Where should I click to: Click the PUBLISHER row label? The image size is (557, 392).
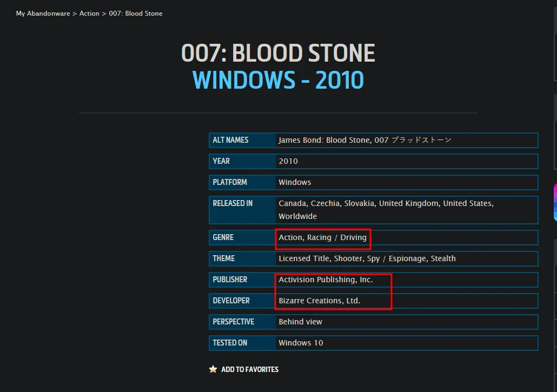[x=230, y=280]
